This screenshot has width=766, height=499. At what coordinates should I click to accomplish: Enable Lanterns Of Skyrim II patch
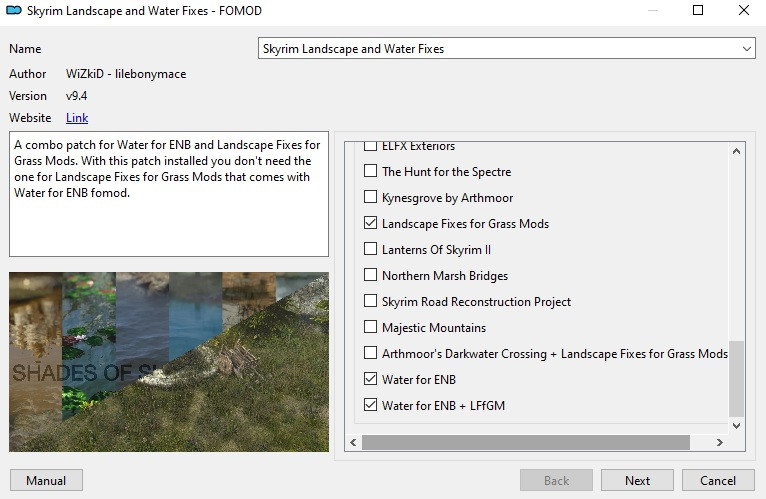pyautogui.click(x=370, y=248)
